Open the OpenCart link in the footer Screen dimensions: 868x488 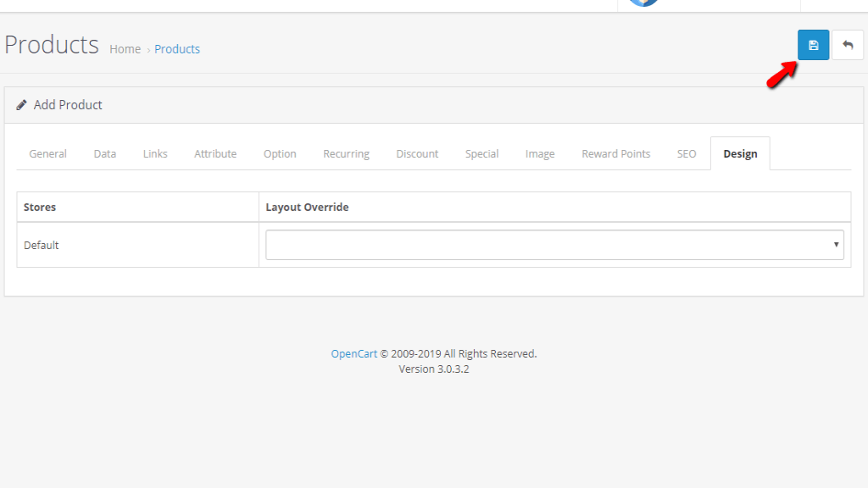coord(353,353)
